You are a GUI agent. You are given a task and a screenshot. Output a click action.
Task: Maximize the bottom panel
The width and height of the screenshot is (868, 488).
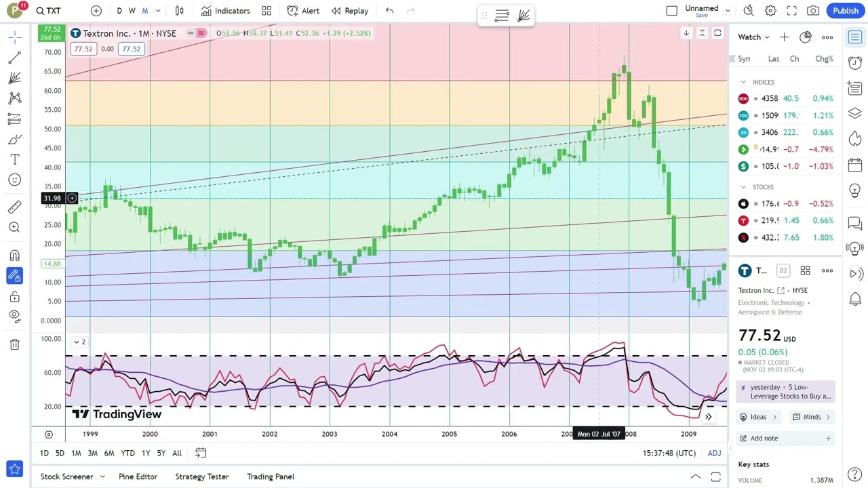coord(715,476)
